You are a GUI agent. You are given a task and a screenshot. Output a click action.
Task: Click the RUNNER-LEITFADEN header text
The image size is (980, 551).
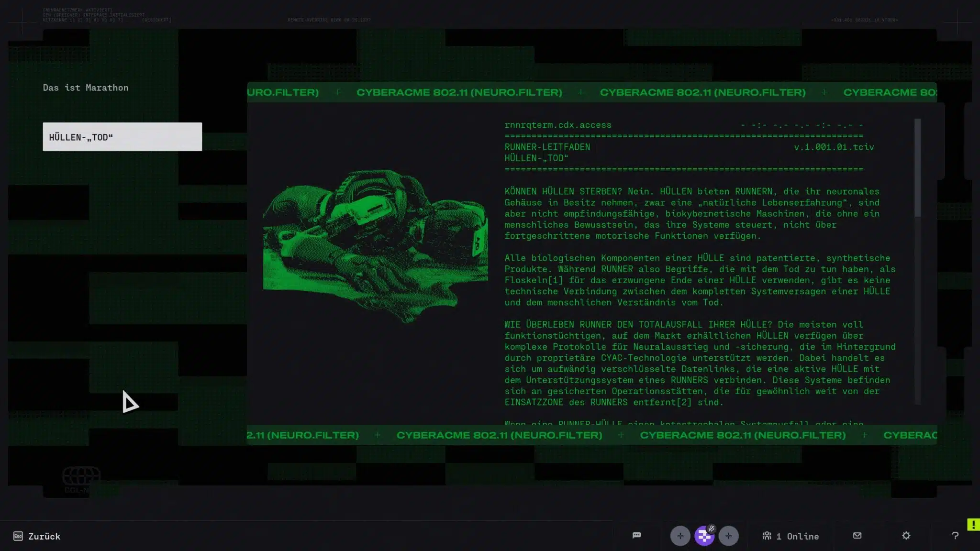click(547, 147)
